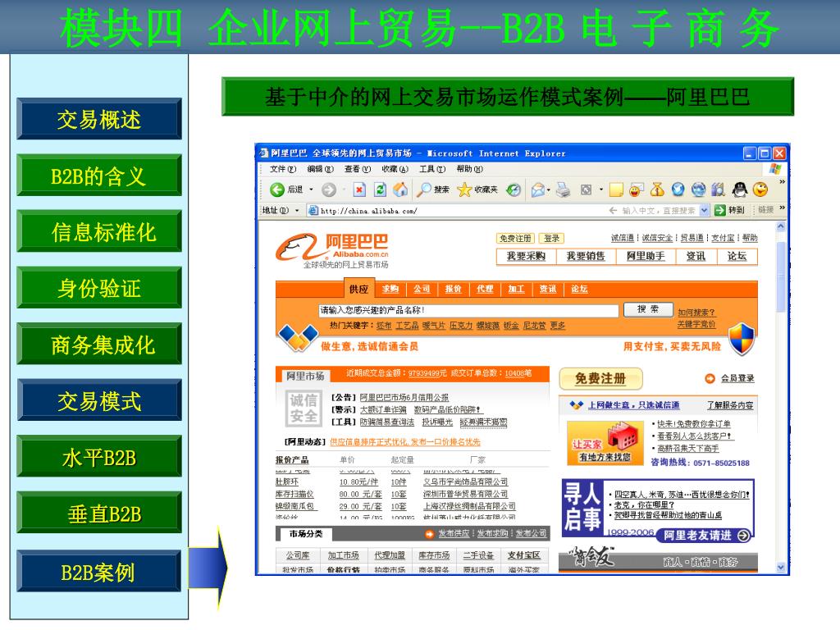840x630 pixels.
Task: Click the blue-orange shield Alipay icon
Action: click(x=742, y=338)
